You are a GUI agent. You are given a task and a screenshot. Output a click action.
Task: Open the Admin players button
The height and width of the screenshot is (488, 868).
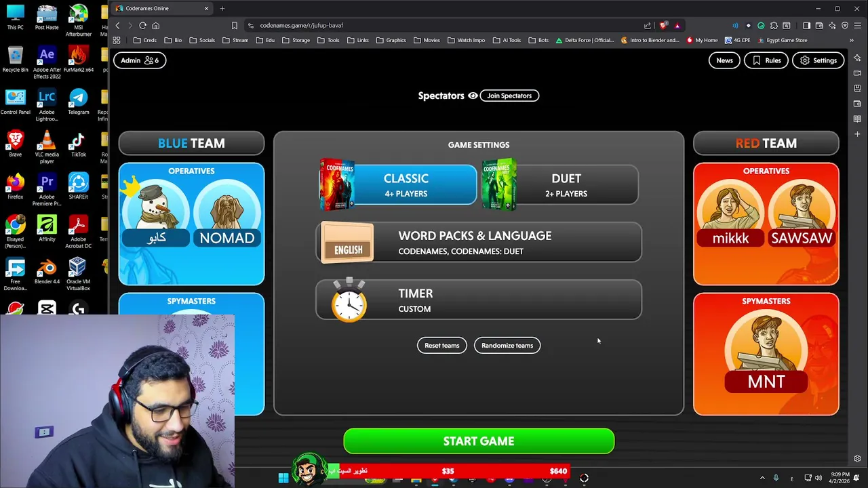tap(140, 60)
